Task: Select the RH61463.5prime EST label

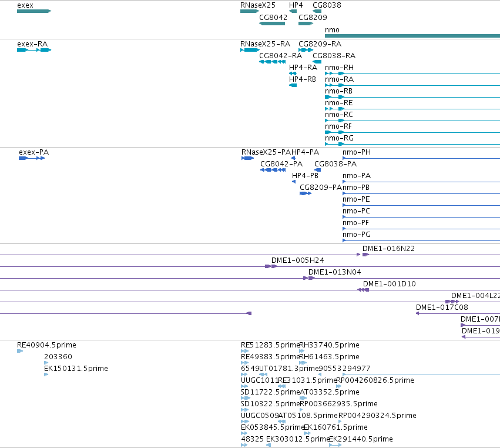Action: [330, 357]
